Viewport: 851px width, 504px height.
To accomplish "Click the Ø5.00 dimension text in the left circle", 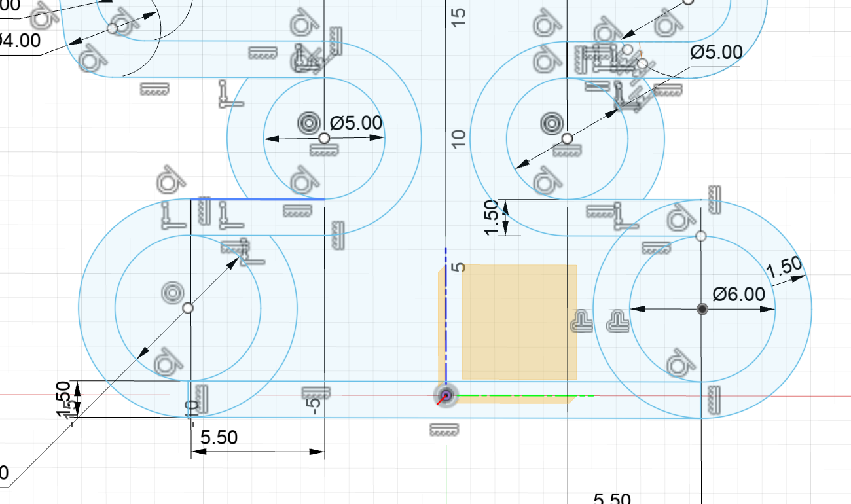I will click(x=355, y=123).
